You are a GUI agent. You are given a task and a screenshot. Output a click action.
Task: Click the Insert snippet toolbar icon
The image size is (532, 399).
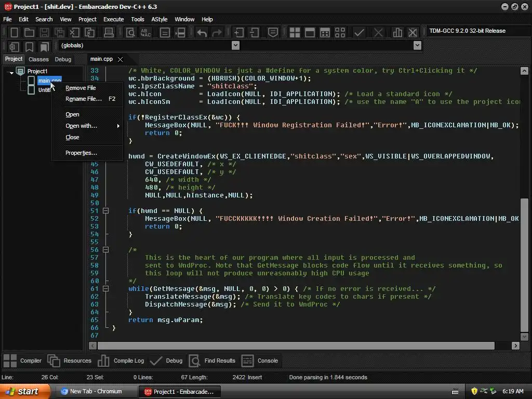pyautogui.click(x=14, y=46)
